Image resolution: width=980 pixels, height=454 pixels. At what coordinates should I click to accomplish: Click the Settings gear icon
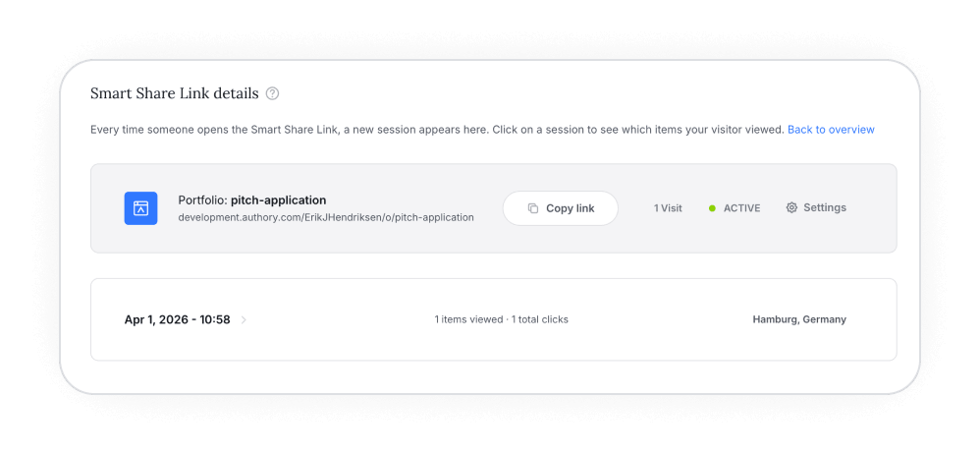[791, 208]
